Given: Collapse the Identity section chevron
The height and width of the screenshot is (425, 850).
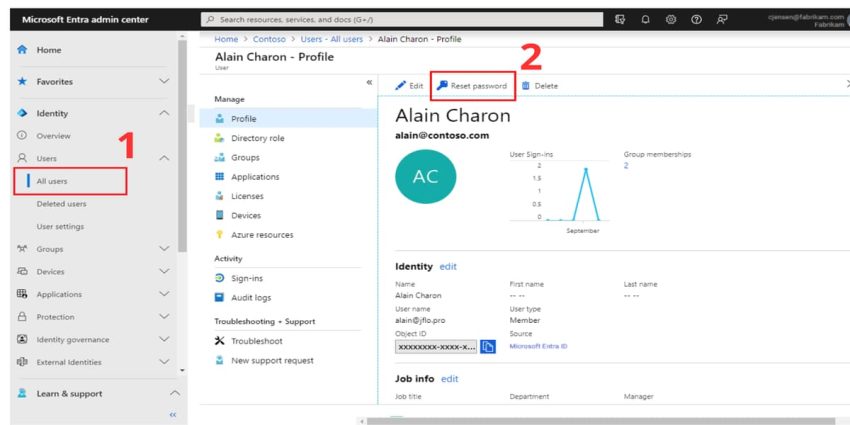Looking at the screenshot, I should point(164,113).
